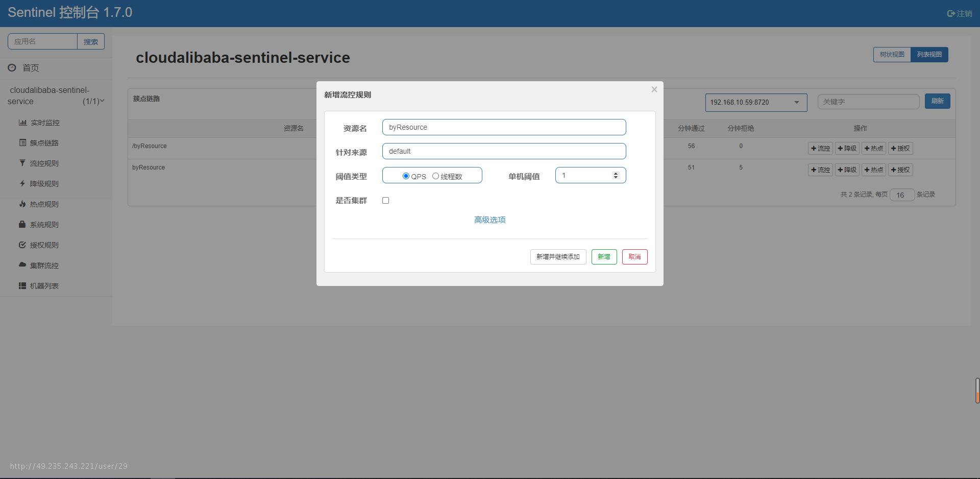
Task: Expand 高级选项 advanced options
Action: (x=489, y=220)
